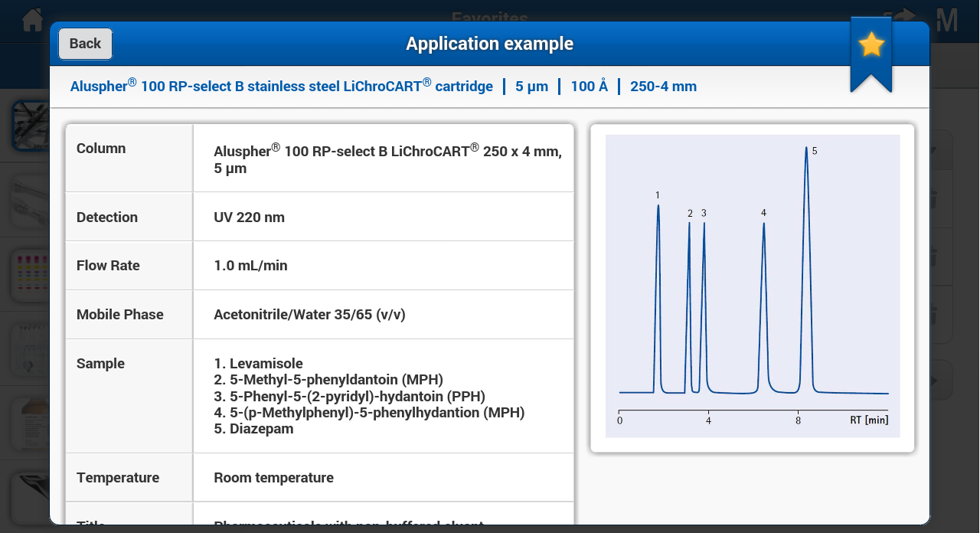
Task: Select the '1.0 mL/min' value
Action: 251,266
